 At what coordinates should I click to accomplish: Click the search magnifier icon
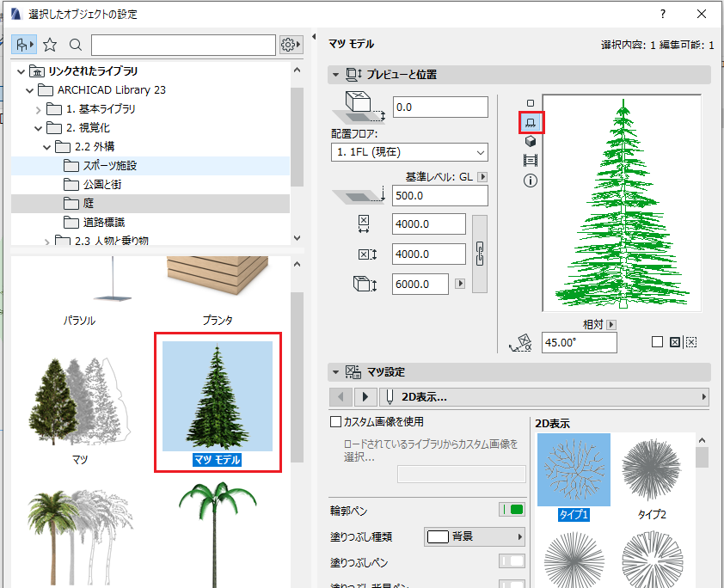tap(76, 45)
